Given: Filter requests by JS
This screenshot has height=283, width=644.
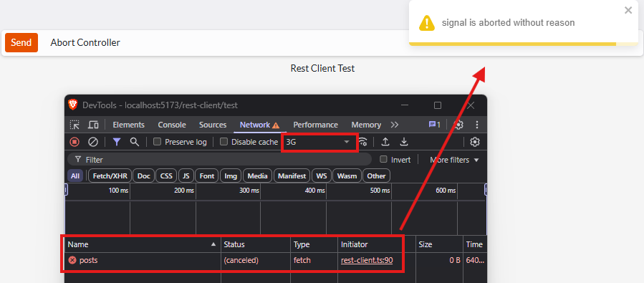Looking at the screenshot, I should [186, 176].
